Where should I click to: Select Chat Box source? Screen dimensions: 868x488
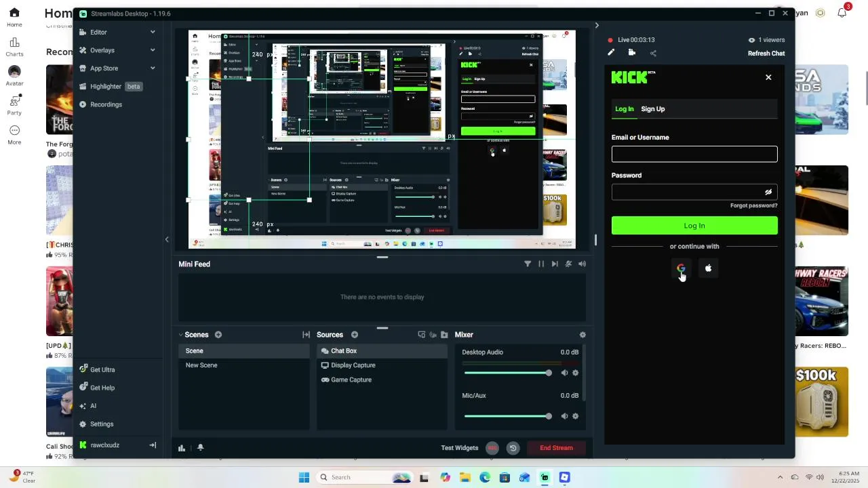382,351
